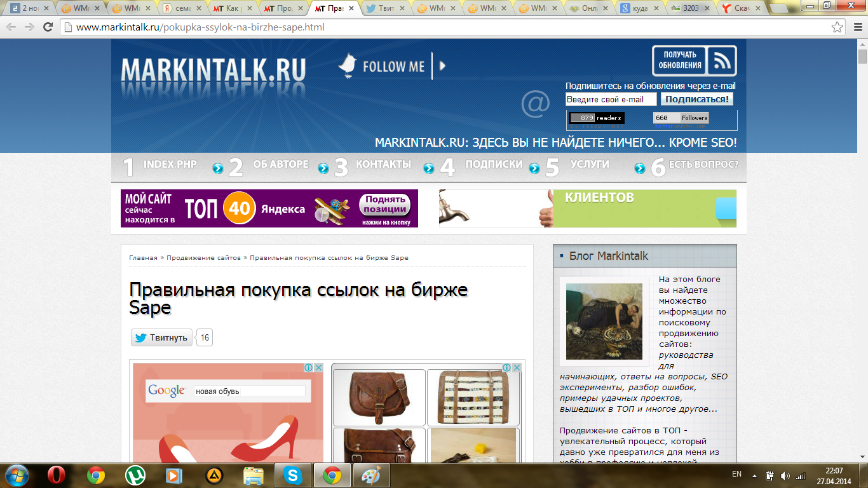Open network status in system tray
The height and width of the screenshot is (488, 868).
coord(801,475)
